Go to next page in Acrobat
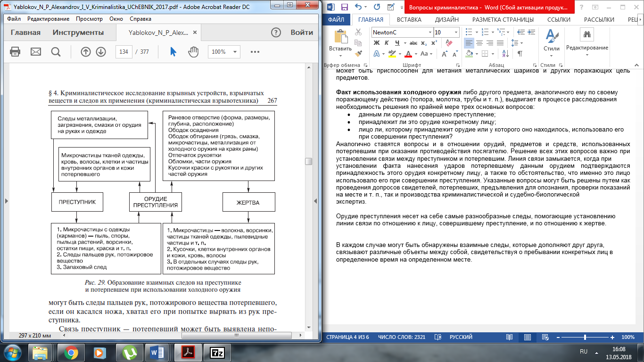 tap(100, 52)
